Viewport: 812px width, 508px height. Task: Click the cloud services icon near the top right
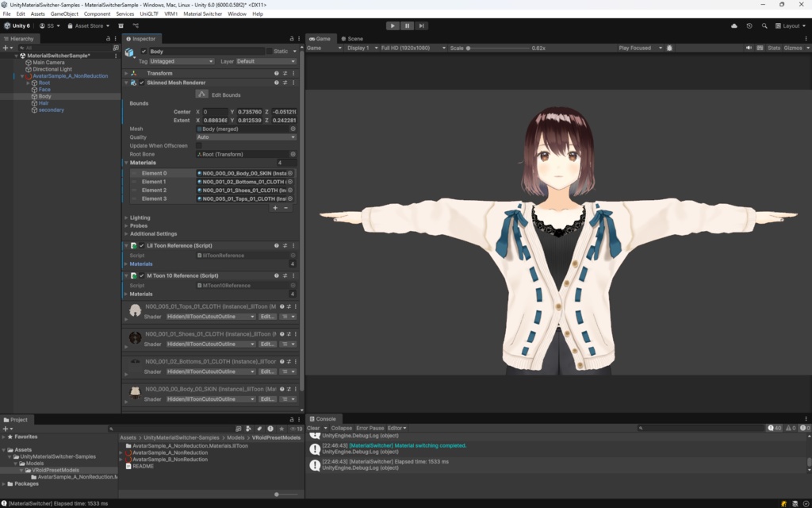(733, 25)
